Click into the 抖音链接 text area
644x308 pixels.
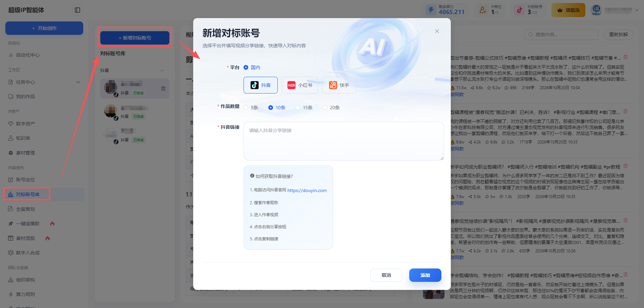(344, 141)
